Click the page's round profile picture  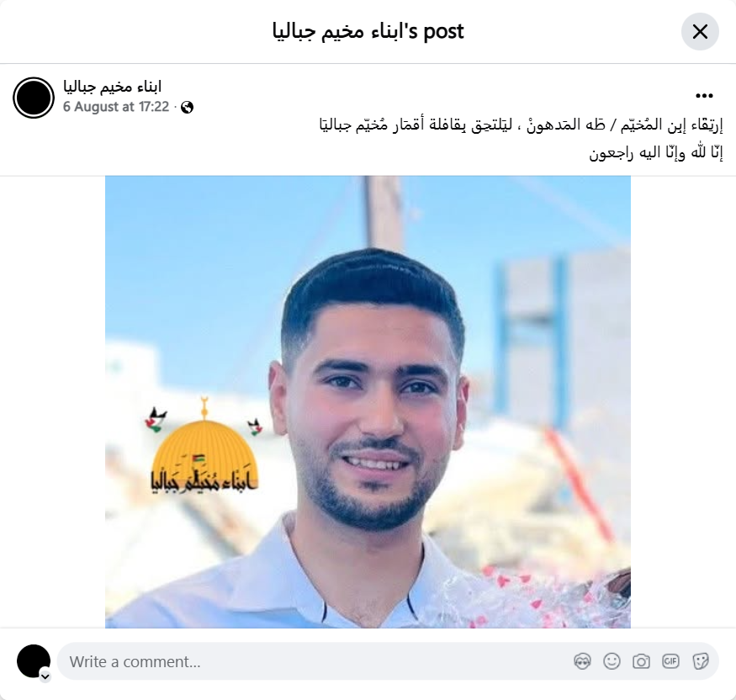tap(34, 98)
